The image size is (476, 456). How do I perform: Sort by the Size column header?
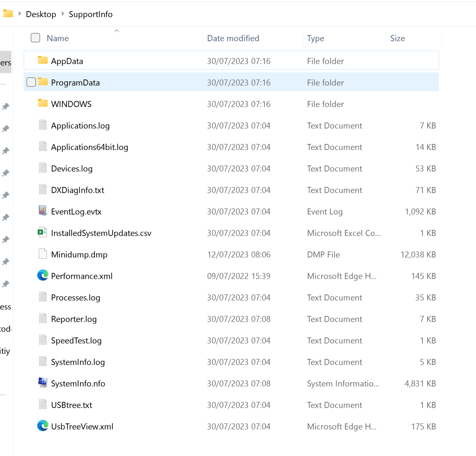click(398, 38)
